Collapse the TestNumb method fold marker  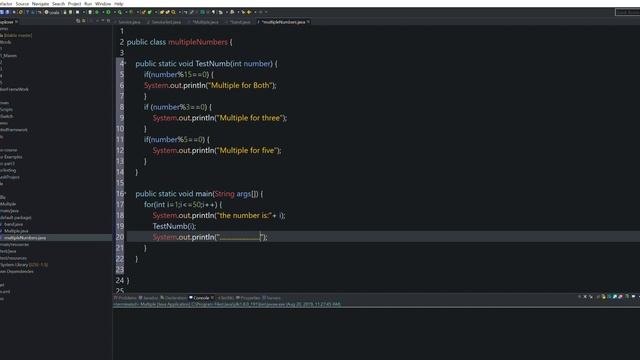click(125, 63)
